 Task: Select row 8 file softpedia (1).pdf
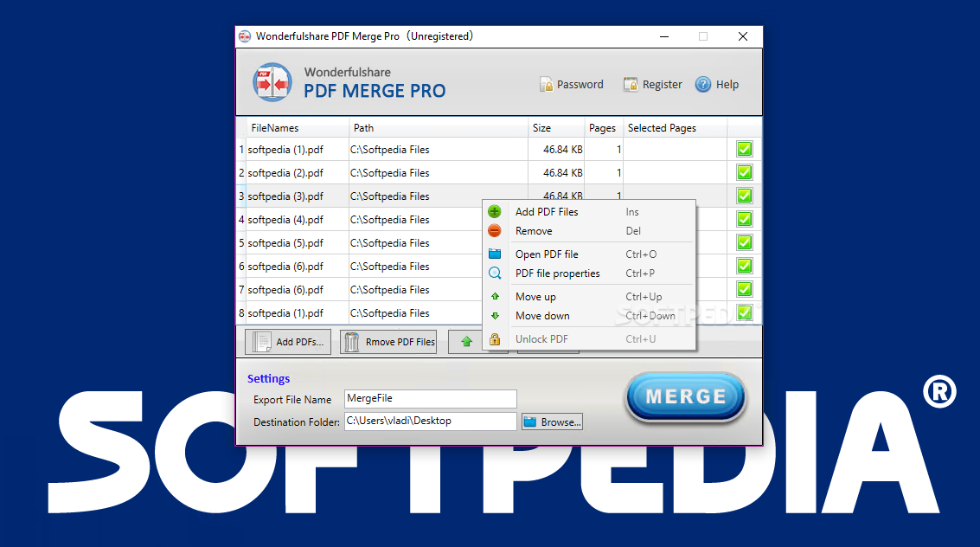click(285, 313)
